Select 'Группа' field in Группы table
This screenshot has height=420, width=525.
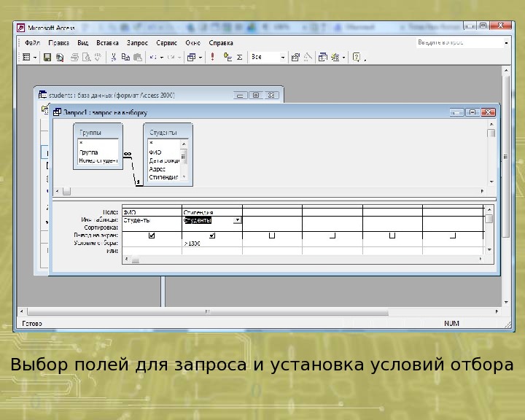[x=88, y=152]
